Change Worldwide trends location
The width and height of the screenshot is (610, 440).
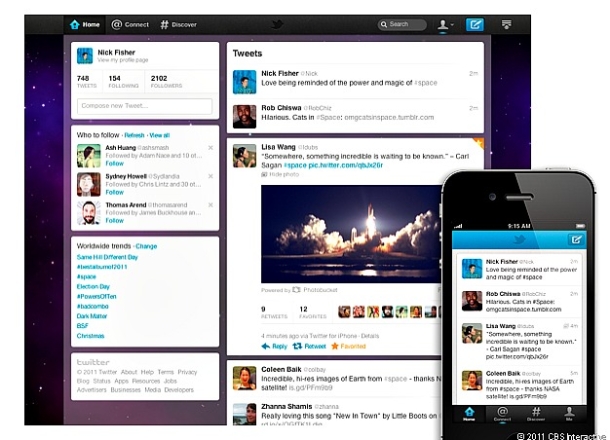click(x=147, y=245)
